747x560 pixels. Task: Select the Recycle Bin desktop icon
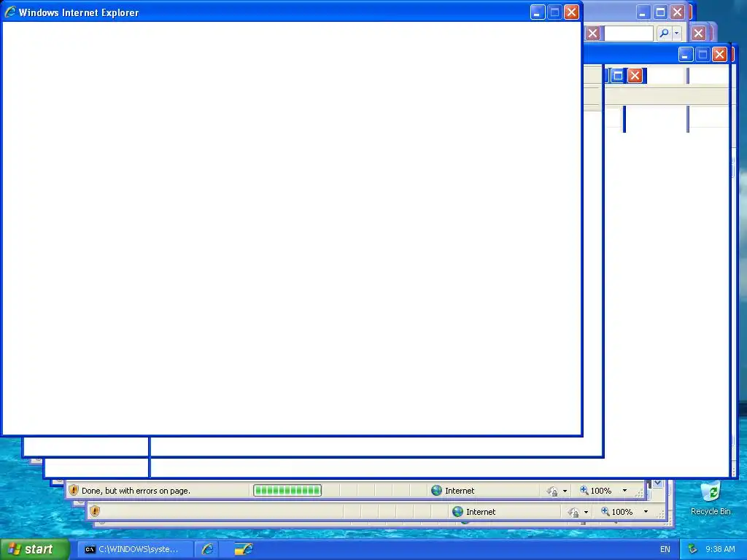pos(711,498)
